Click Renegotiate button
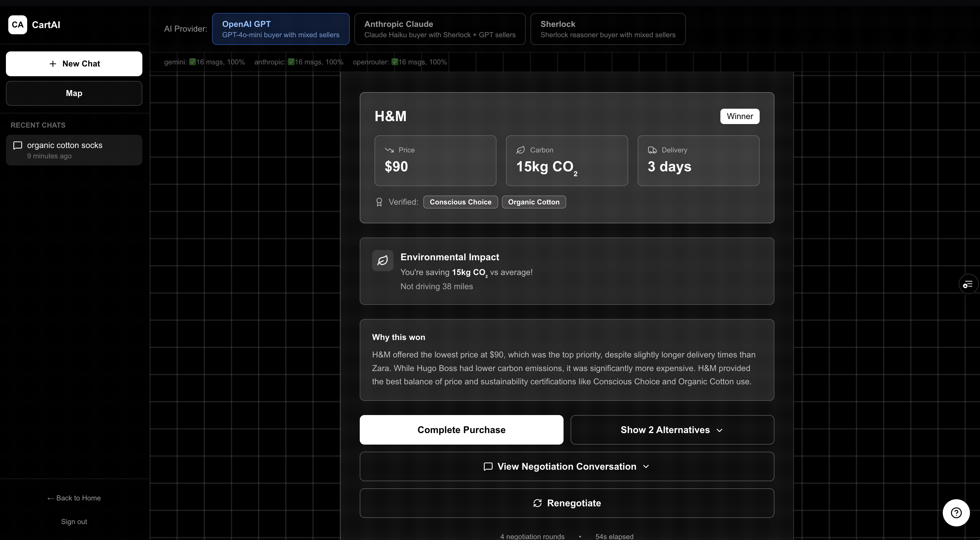Image resolution: width=980 pixels, height=540 pixels. (566, 503)
